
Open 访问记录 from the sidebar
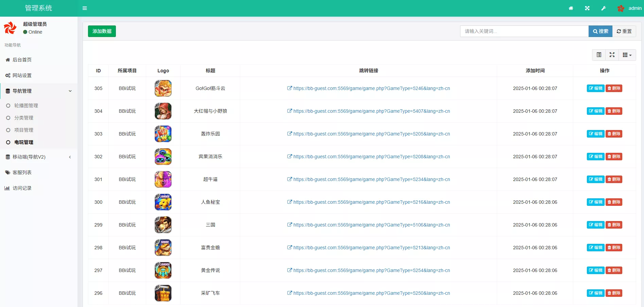(22, 188)
